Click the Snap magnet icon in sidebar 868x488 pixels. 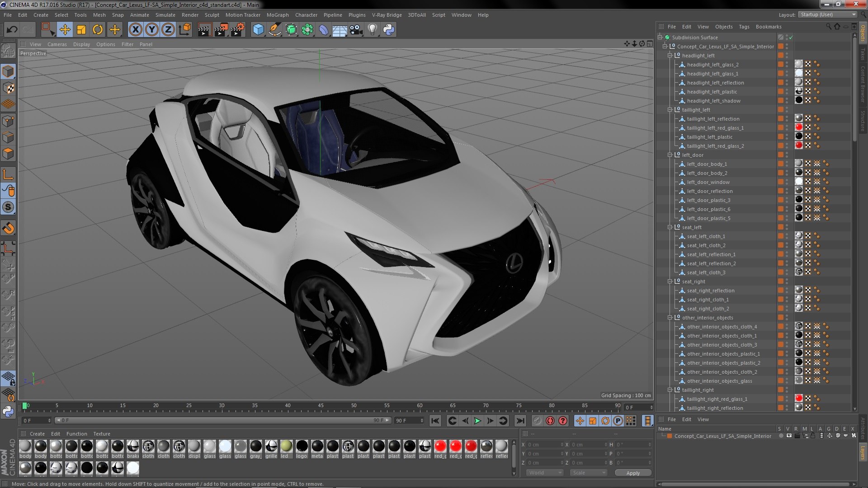9,228
